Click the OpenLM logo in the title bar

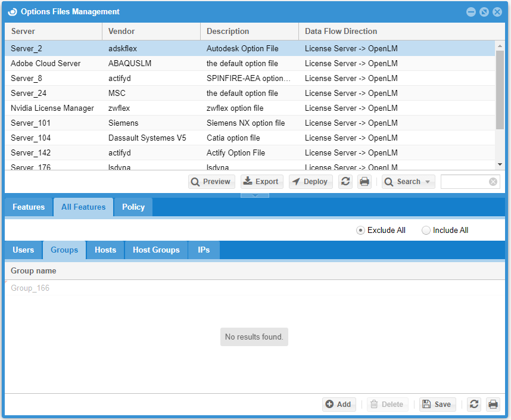click(x=13, y=11)
